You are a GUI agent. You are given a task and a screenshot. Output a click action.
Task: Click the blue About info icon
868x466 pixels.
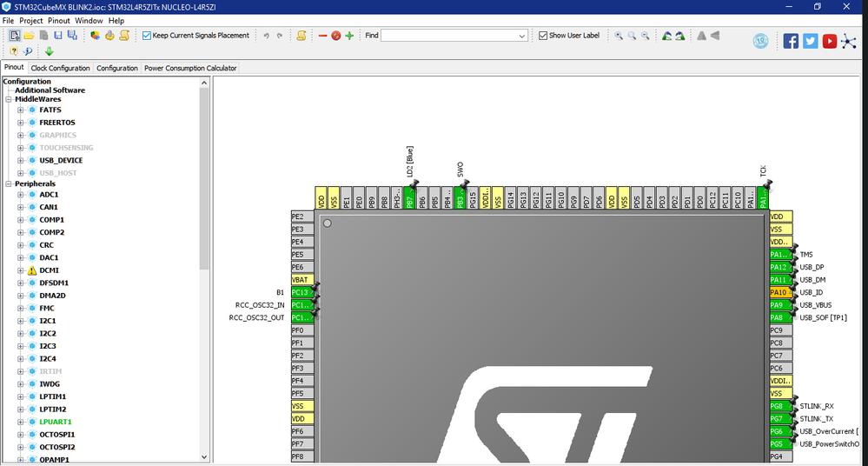click(27, 51)
